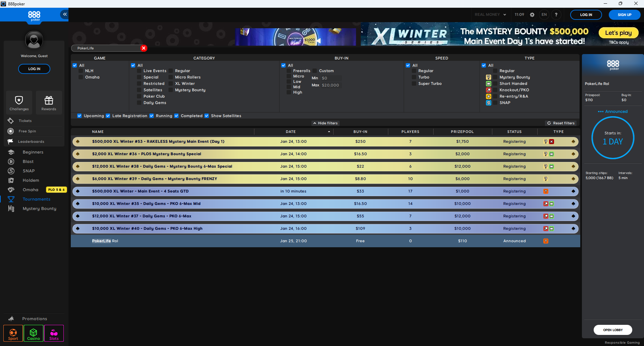Select Blast in the sidebar
Viewport: 644px width, 346px height.
click(27, 161)
